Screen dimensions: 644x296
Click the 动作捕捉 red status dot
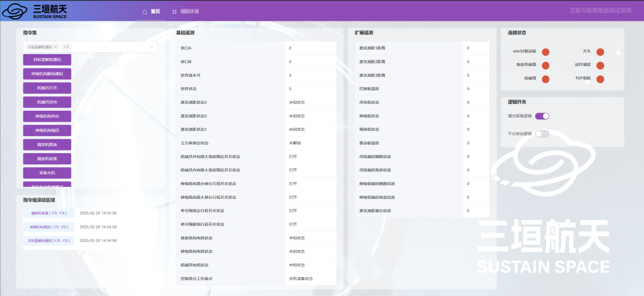pos(600,65)
